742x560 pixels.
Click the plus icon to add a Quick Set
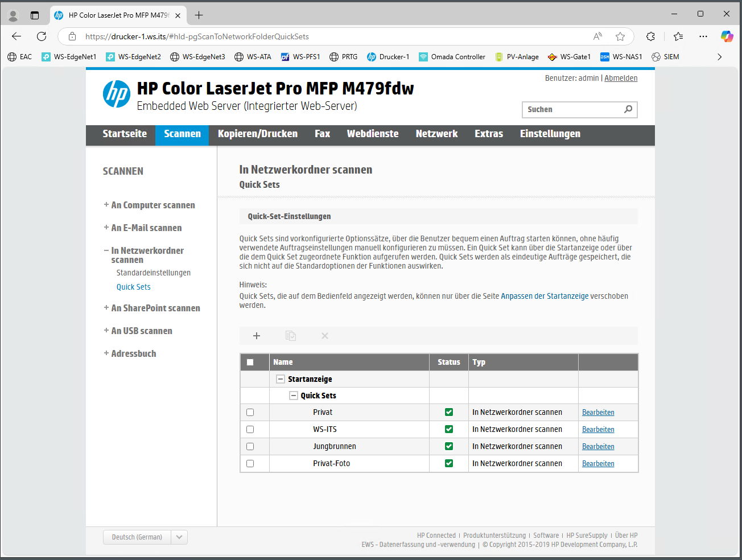[x=257, y=336]
